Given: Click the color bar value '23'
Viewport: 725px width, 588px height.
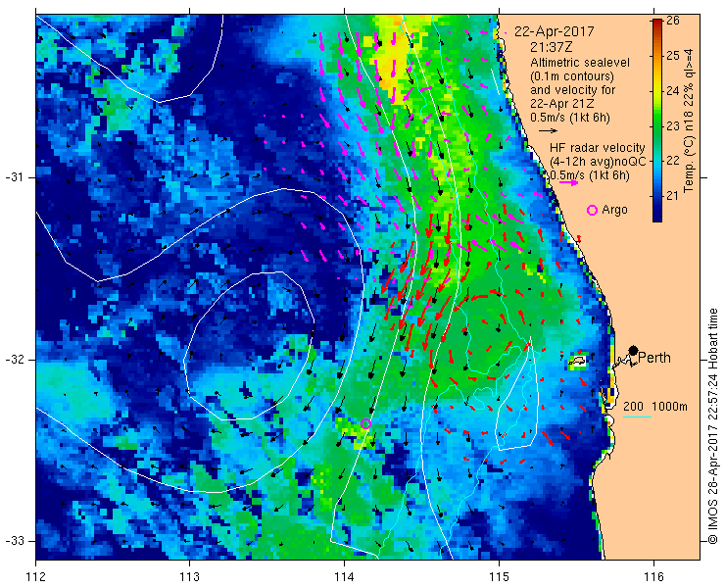Looking at the screenshot, I should tap(673, 125).
